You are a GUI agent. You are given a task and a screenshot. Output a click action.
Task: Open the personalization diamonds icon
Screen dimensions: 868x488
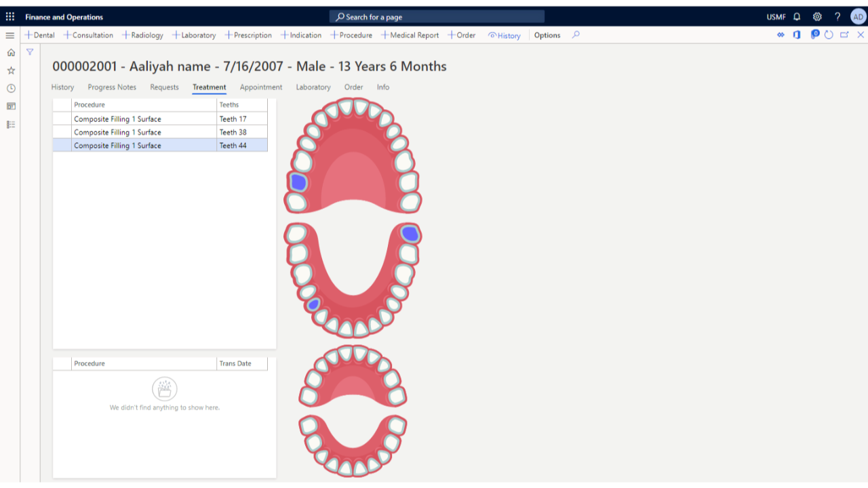(781, 35)
